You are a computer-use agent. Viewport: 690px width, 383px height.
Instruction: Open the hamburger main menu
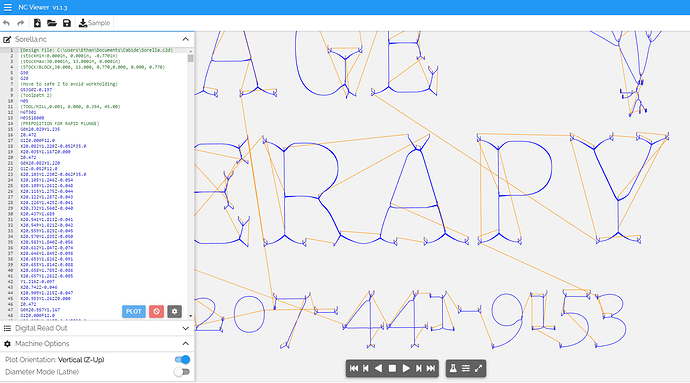click(7, 7)
